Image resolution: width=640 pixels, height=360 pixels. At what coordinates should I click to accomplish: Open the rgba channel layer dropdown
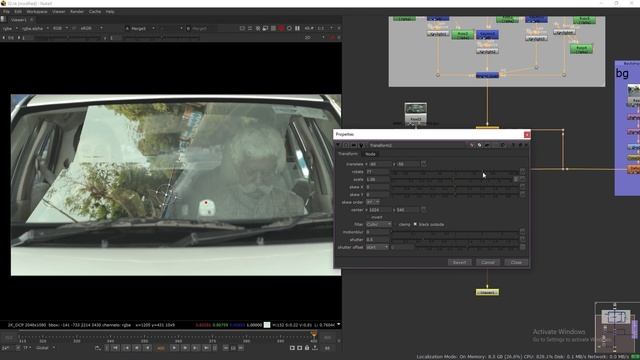click(x=11, y=29)
